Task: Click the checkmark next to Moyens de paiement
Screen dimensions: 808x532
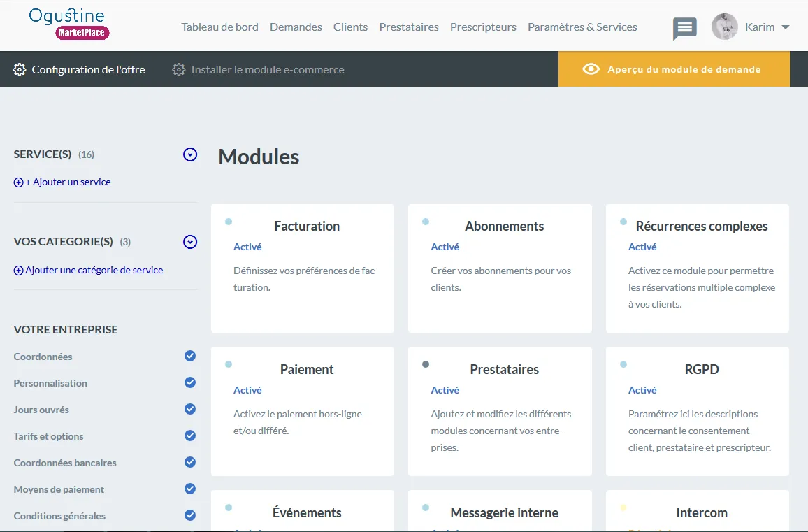Action: coord(190,489)
